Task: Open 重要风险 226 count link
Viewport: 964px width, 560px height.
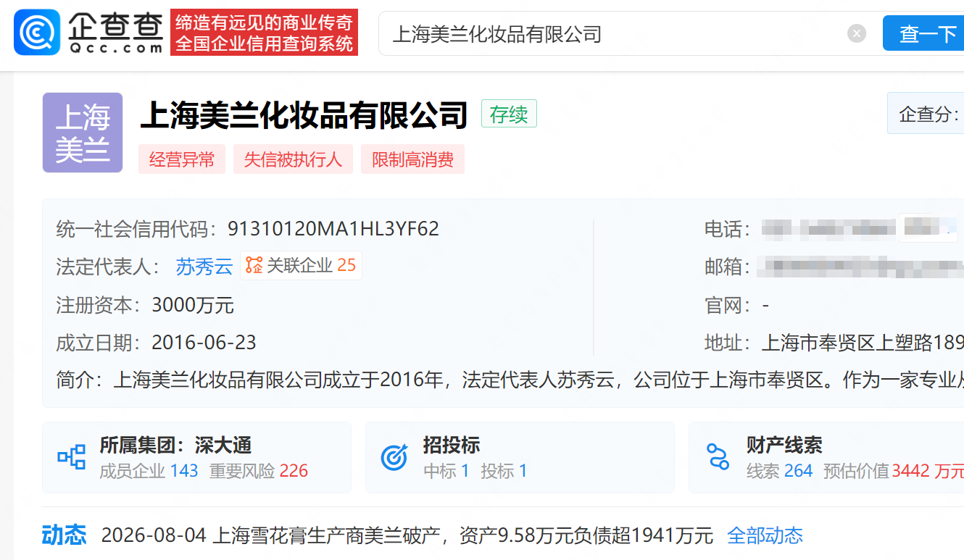Action: 259,471
